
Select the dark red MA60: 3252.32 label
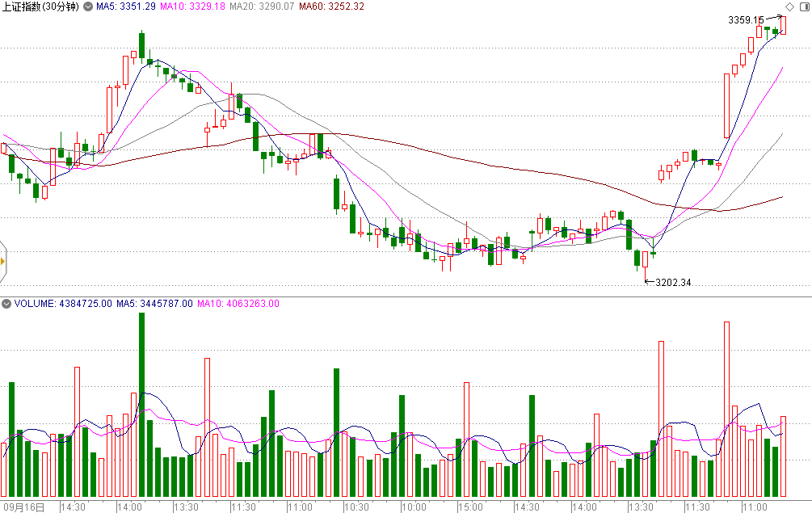(x=331, y=7)
